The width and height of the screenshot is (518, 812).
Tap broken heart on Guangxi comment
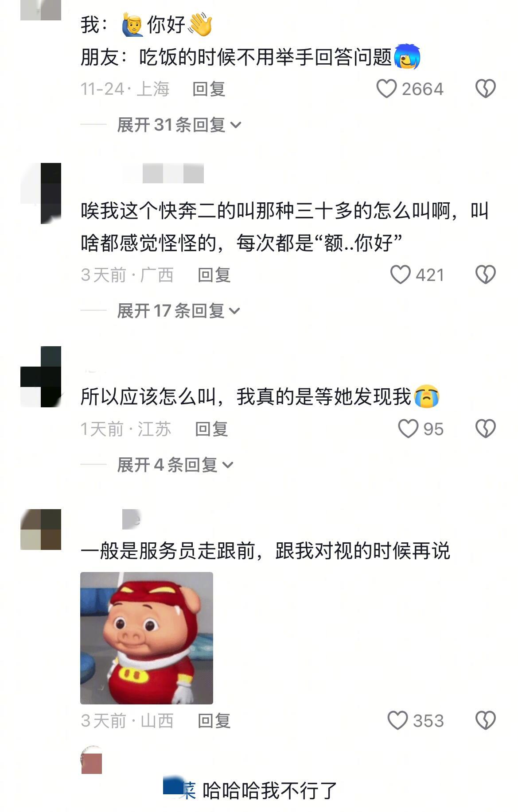[485, 275]
